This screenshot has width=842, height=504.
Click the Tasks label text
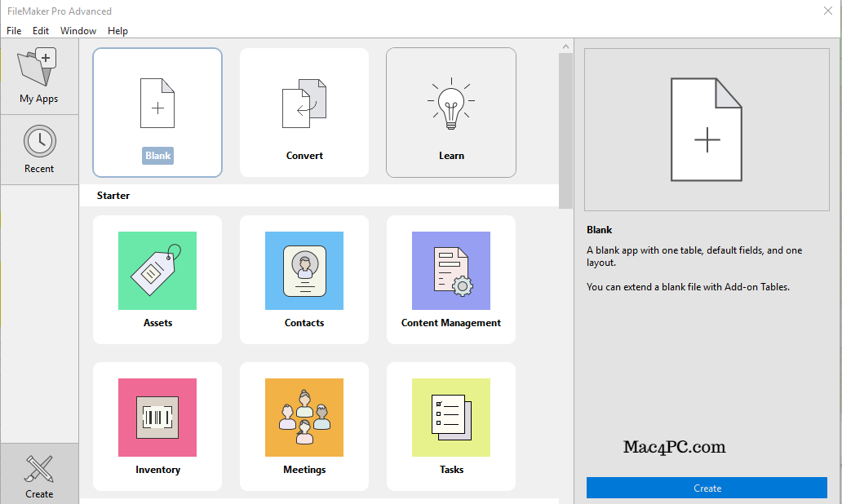452,470
